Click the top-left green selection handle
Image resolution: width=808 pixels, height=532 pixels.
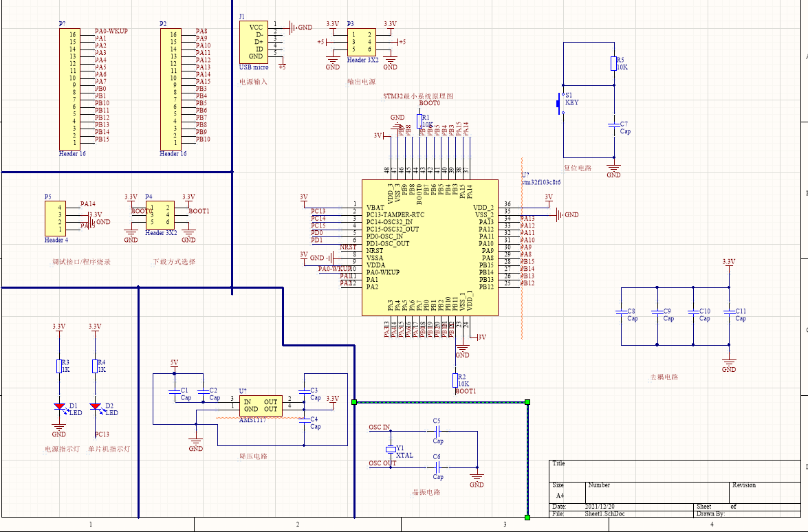coord(354,401)
